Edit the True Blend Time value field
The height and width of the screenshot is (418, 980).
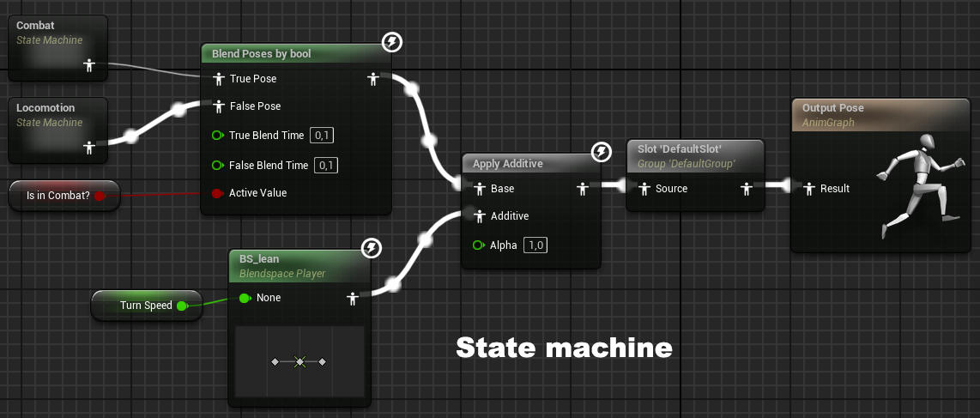pyautogui.click(x=322, y=136)
